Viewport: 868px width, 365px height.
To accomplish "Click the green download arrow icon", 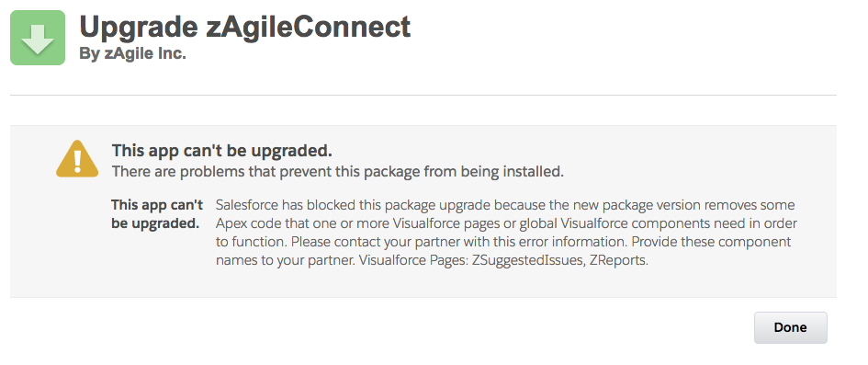I will click(38, 38).
